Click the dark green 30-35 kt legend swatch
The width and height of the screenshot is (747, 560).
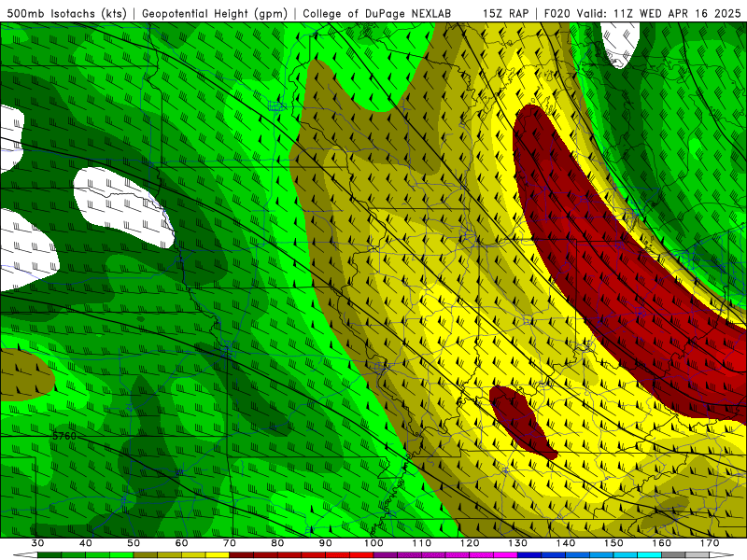coord(49,555)
